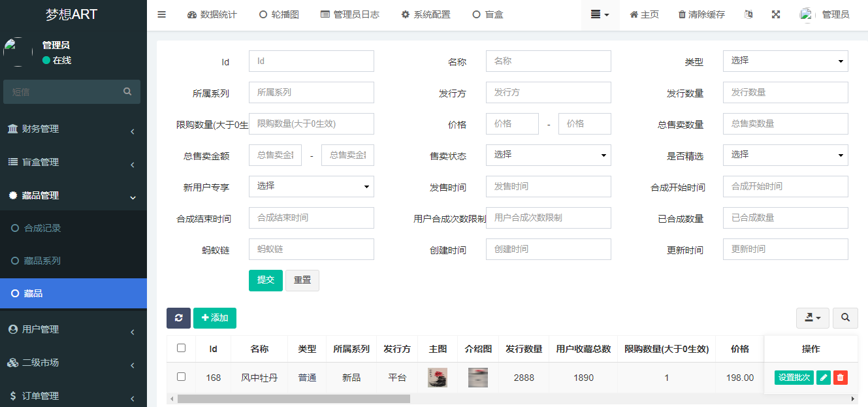Toggle the 清除缓存 cache clear option

click(701, 14)
